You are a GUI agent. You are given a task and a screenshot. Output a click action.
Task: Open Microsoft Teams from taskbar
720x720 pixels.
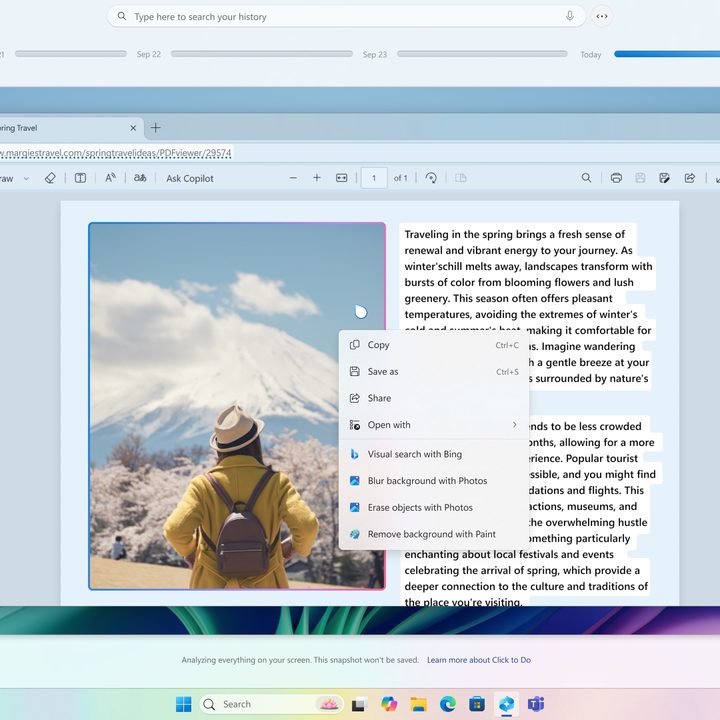(x=536, y=704)
